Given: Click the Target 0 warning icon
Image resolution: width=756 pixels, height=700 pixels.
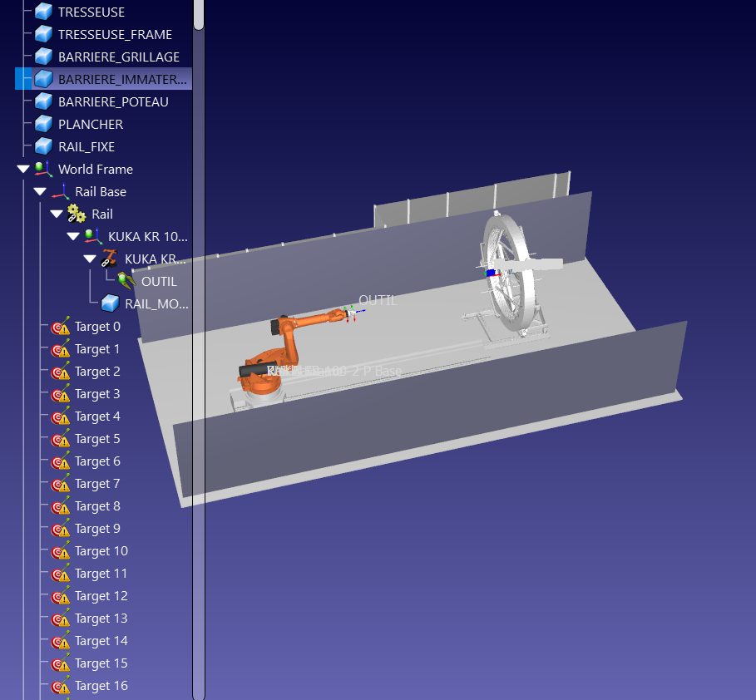Looking at the screenshot, I should click(61, 327).
